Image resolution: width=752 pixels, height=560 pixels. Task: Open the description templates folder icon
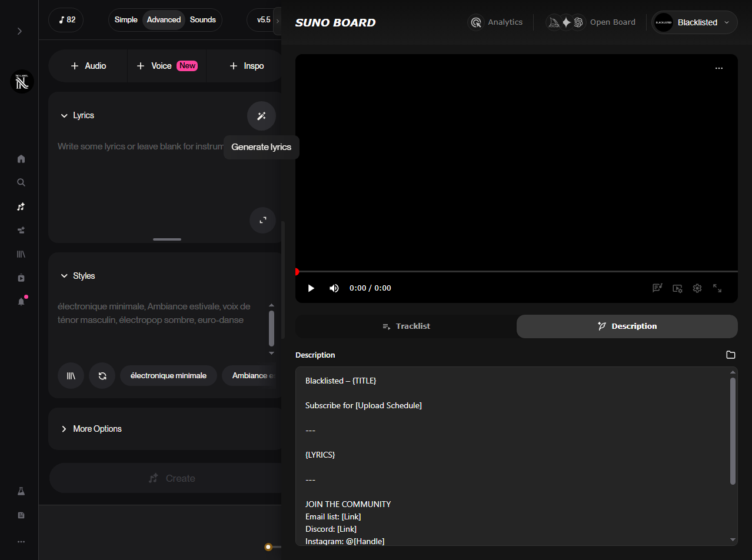(x=731, y=355)
